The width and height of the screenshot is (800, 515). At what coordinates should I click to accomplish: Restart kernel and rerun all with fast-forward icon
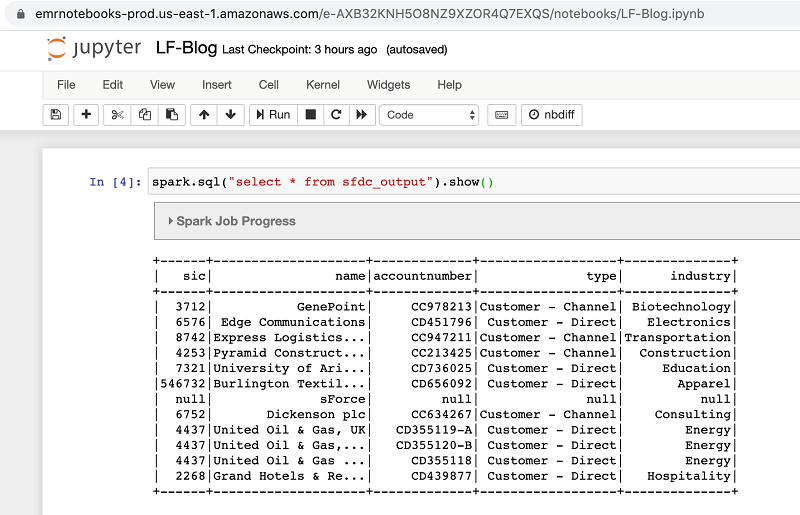pyautogui.click(x=362, y=115)
